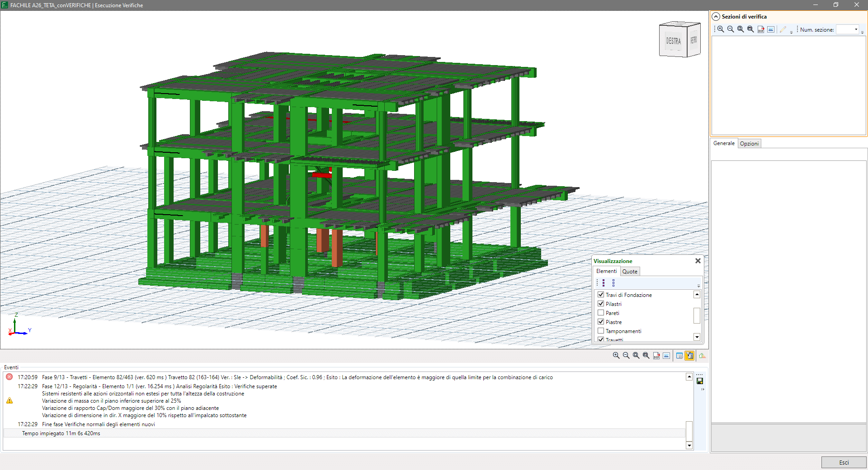Click the Esci button
Image resolution: width=868 pixels, height=470 pixels.
(844, 462)
